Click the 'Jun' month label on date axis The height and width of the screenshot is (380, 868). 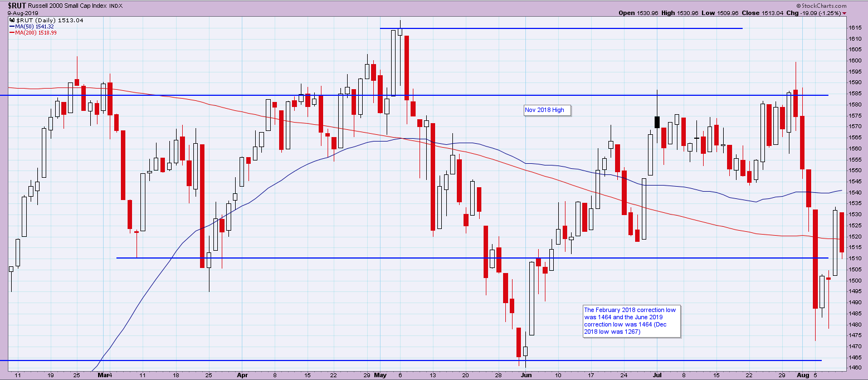pyautogui.click(x=525, y=376)
